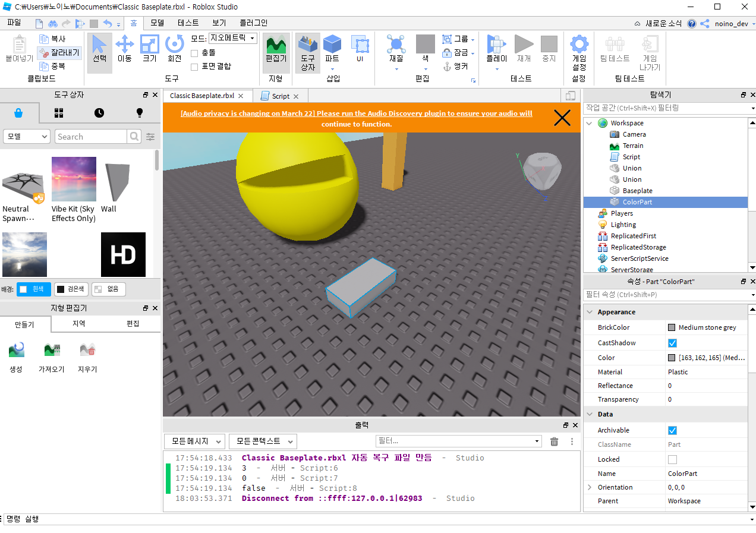Open the Toolbox category Model (모델) dropdown

[x=26, y=137]
